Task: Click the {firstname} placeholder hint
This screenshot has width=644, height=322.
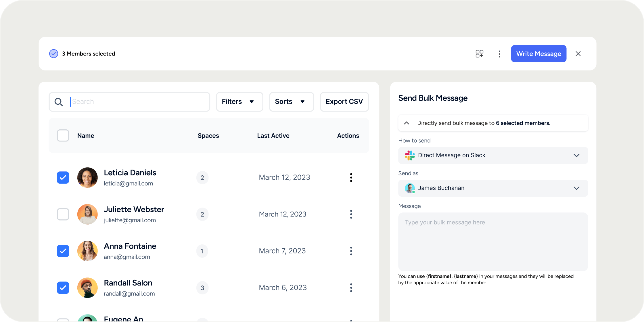Action: click(x=439, y=276)
